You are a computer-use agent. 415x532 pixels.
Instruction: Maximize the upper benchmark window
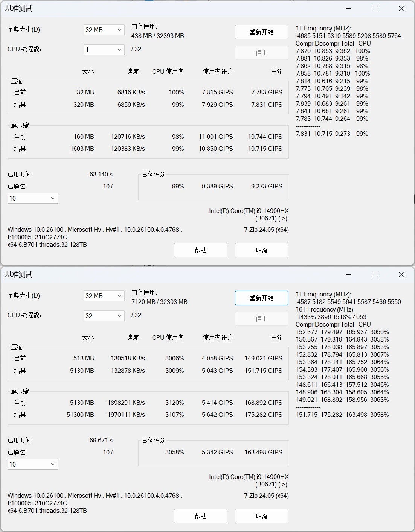[x=374, y=8]
